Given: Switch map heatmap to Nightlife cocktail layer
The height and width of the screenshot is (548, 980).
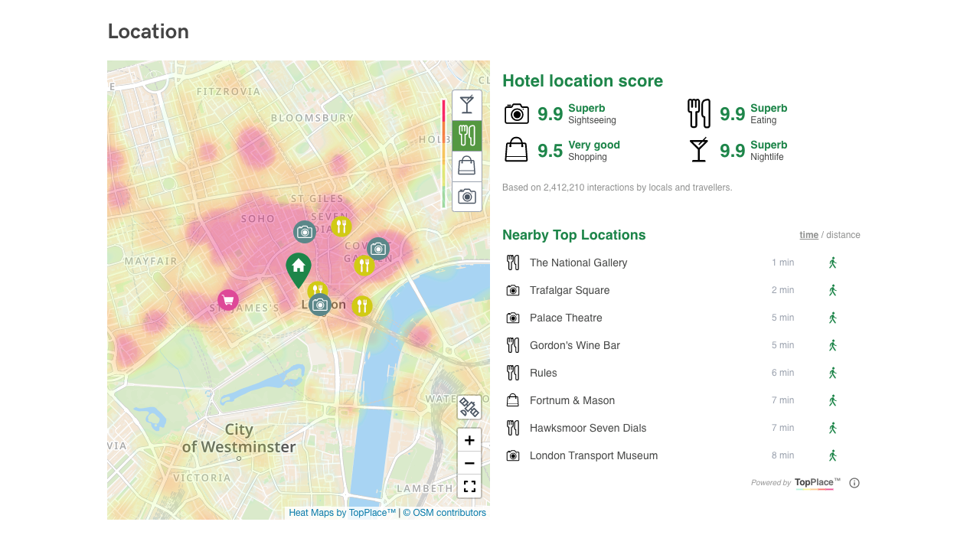Looking at the screenshot, I should (x=467, y=105).
